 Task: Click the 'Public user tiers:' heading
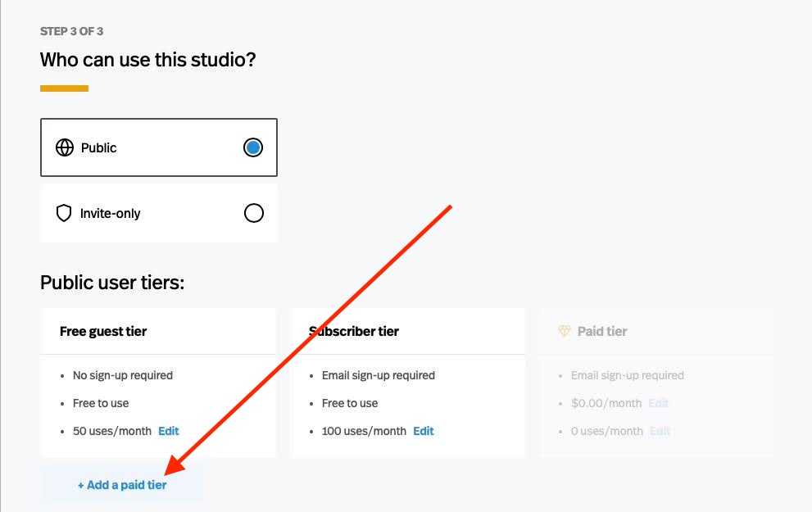tap(112, 283)
